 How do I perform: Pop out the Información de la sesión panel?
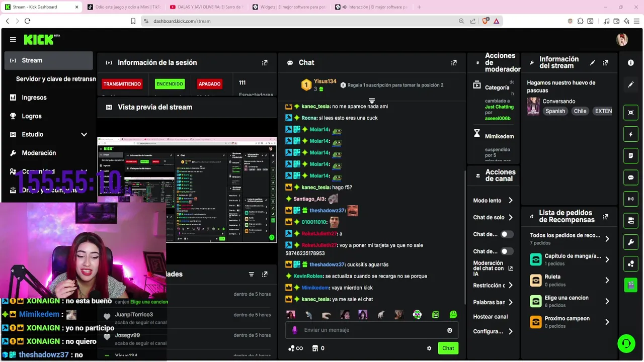265,63
